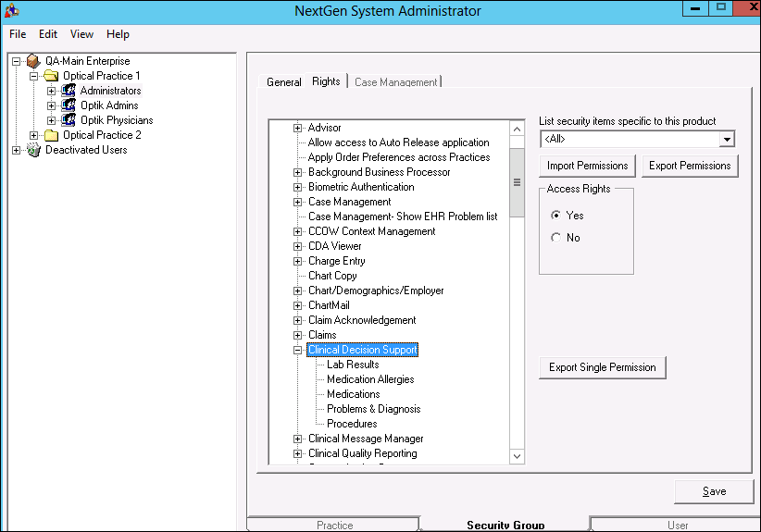Screen dimensions: 761x532
Task: Expand the Administrators group node
Action: (x=51, y=91)
